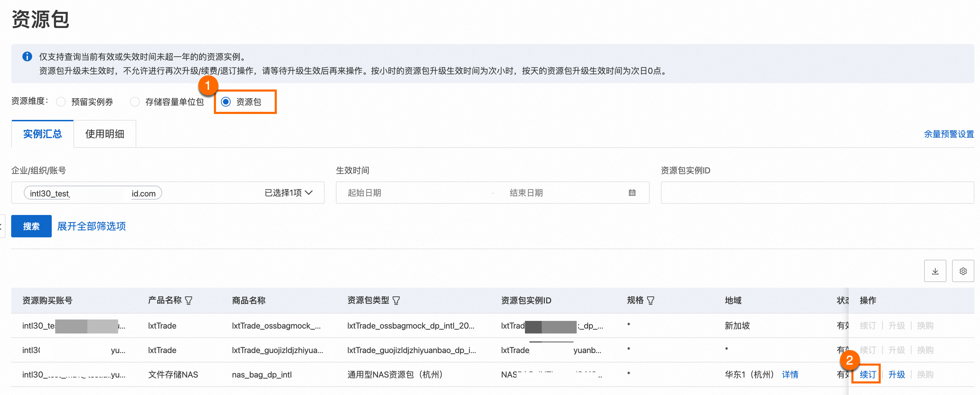Click the blue 搜索 button
Image resolution: width=980 pixels, height=395 pixels.
tap(31, 227)
